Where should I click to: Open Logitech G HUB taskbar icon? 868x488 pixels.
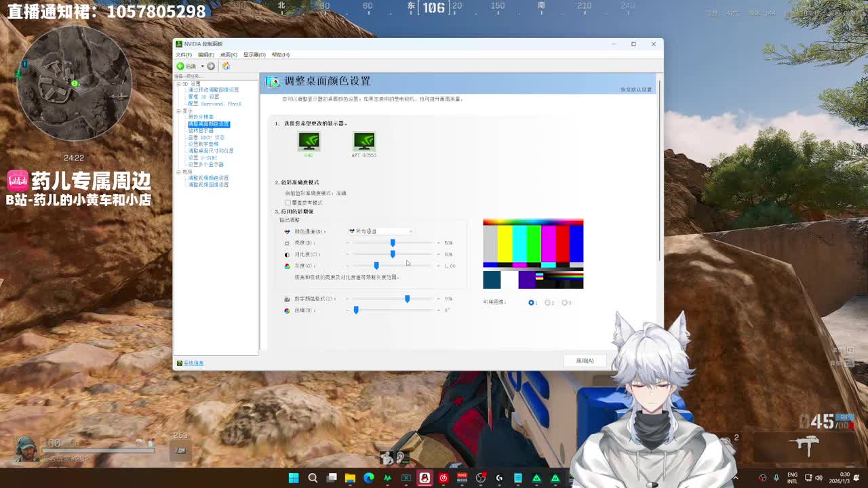tap(499, 478)
